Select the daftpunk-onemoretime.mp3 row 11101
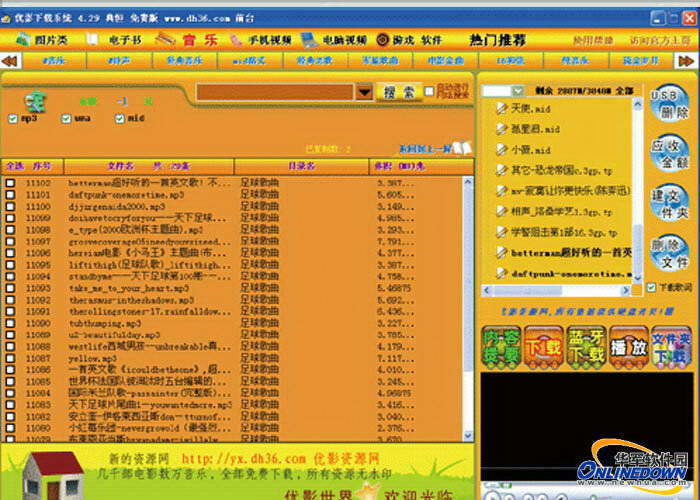This screenshot has height=500, width=700. point(232,195)
